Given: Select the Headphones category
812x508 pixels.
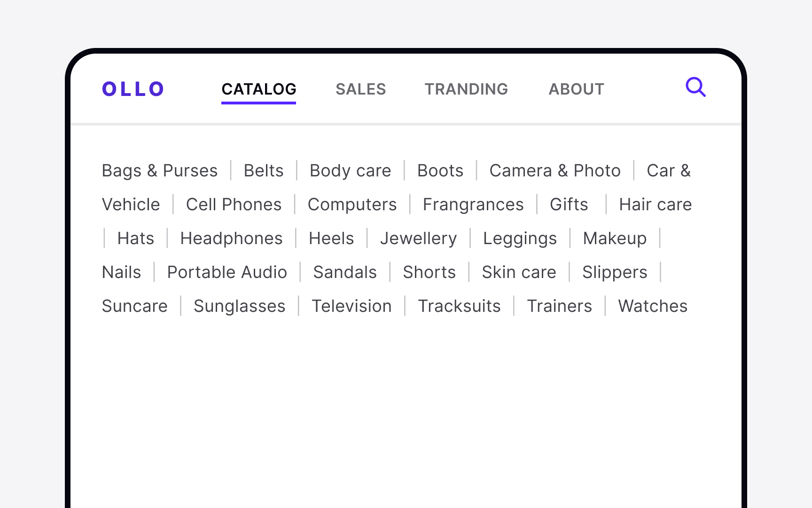Looking at the screenshot, I should (x=231, y=238).
